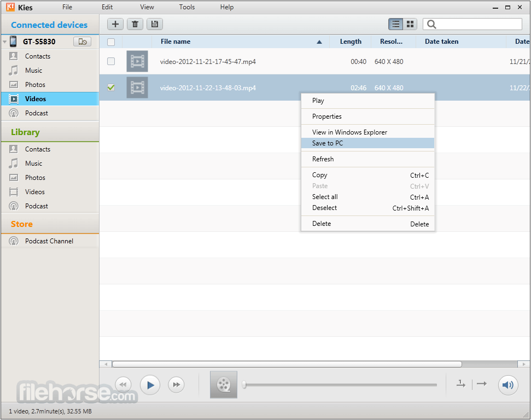Viewport: 531px width, 420px height.
Task: Click the film reel media thumbnail in player
Action: pos(224,385)
